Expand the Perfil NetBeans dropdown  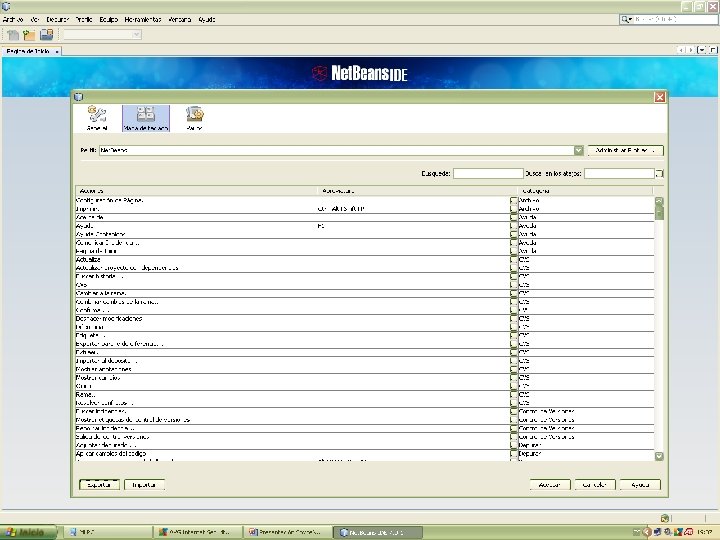tap(578, 150)
